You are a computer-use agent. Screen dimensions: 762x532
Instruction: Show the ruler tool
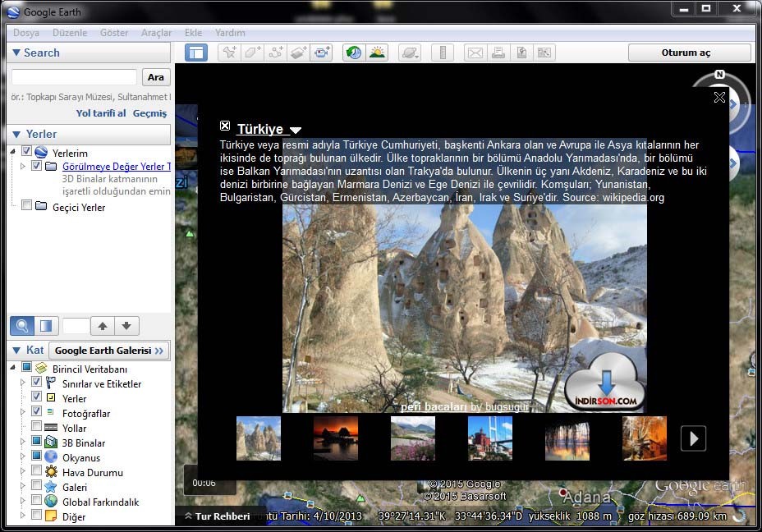(443, 53)
